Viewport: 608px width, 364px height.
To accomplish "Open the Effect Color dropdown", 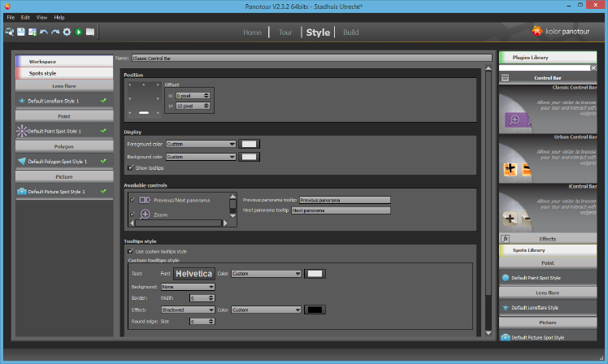I will (267, 310).
